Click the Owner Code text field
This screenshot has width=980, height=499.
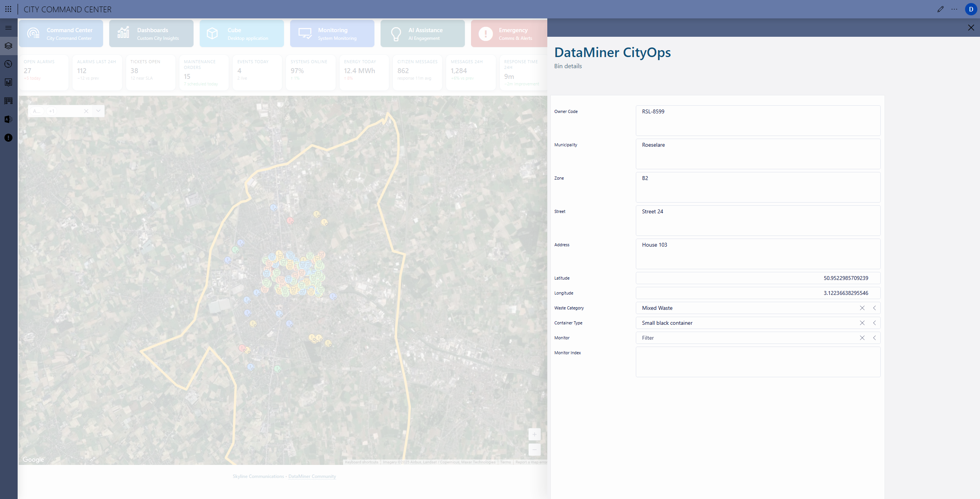[758, 120]
